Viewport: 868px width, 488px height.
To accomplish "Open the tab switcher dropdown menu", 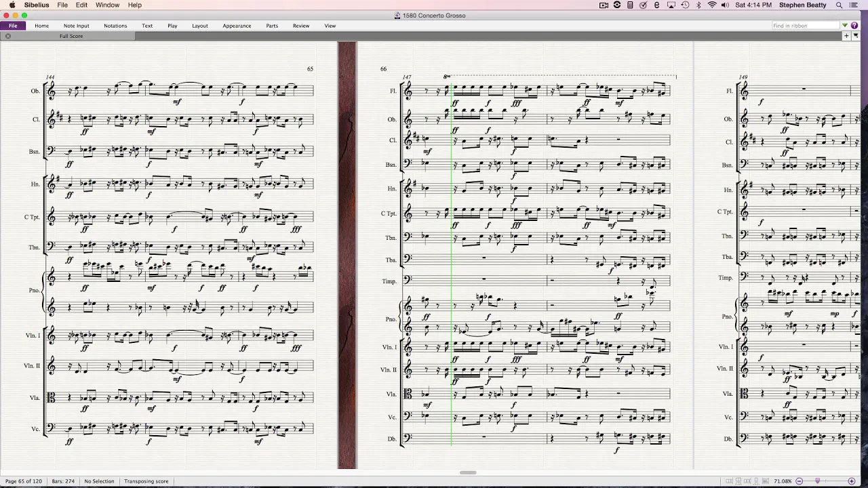I will tap(856, 36).
